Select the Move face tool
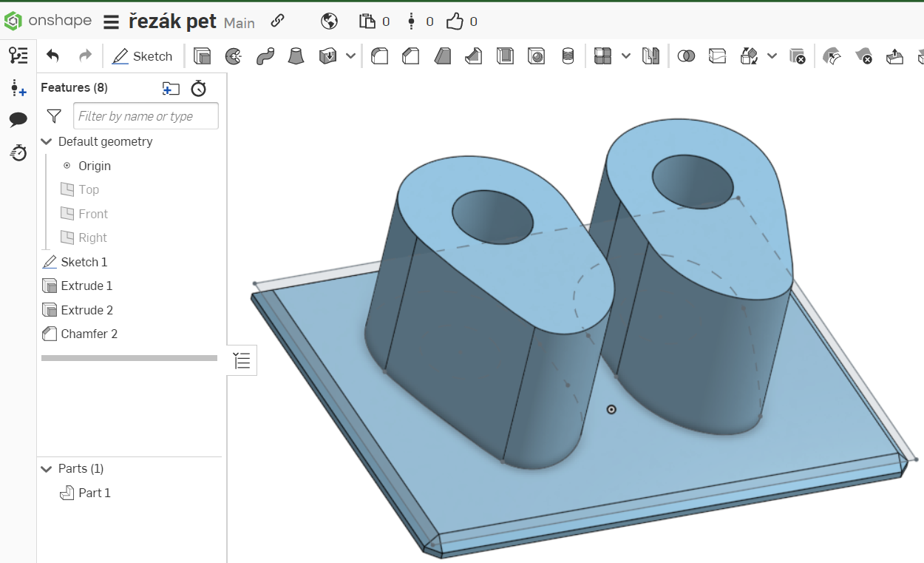 coord(894,56)
